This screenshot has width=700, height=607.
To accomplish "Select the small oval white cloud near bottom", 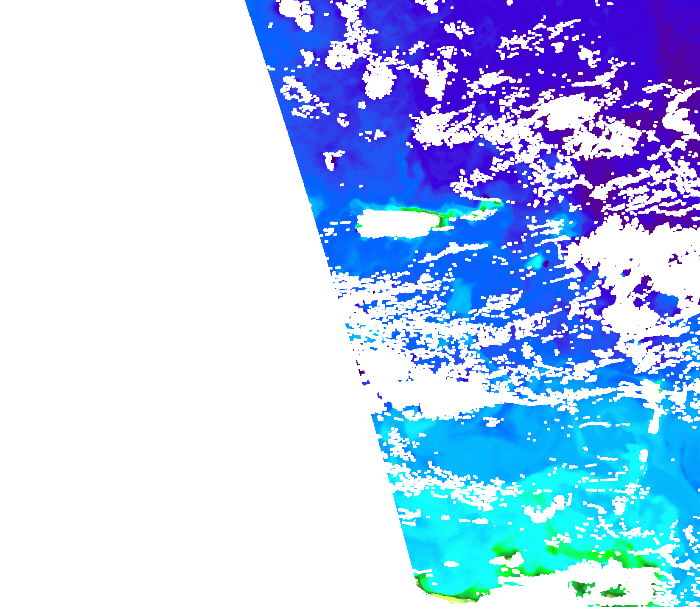I will [451, 564].
